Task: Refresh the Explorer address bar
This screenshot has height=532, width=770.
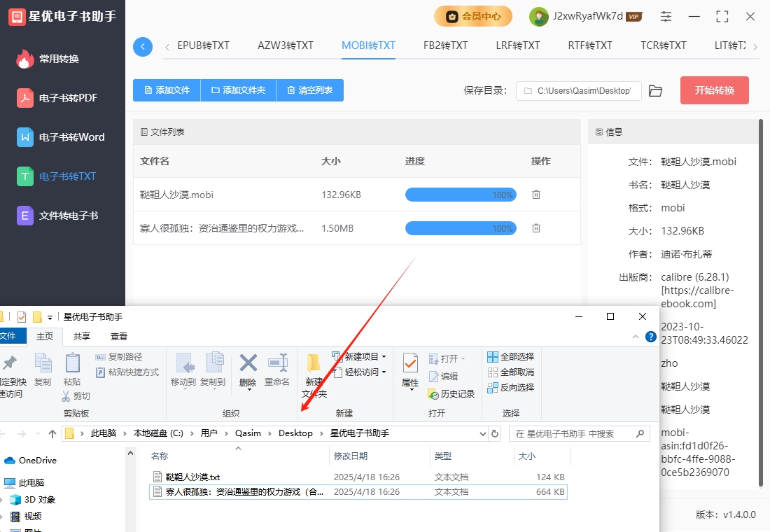Action: click(495, 434)
